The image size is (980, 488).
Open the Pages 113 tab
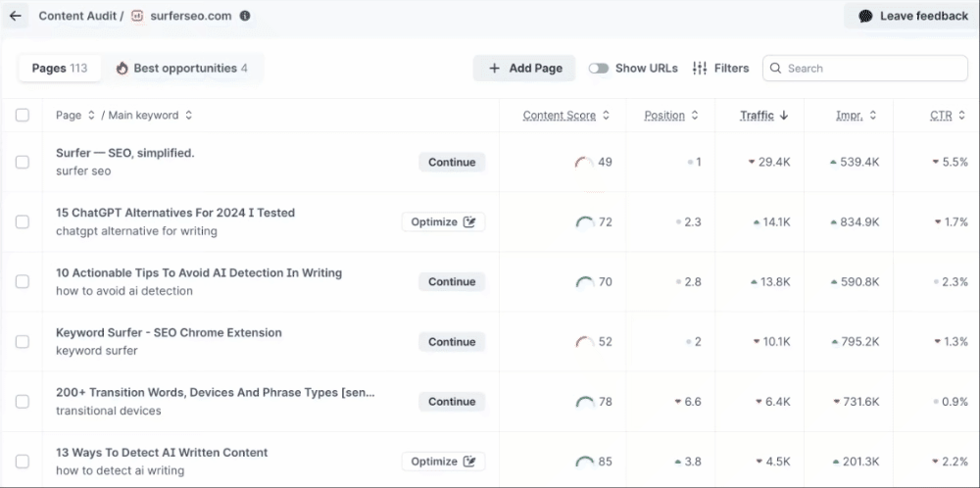coord(60,69)
